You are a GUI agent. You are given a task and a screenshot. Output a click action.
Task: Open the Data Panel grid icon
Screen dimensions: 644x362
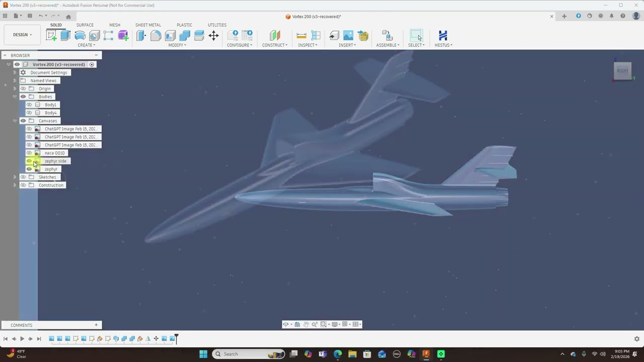5,16
